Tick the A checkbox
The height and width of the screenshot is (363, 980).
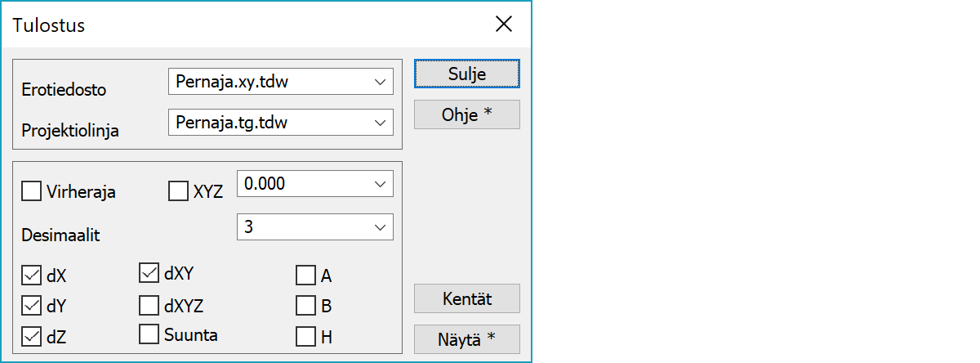point(305,276)
